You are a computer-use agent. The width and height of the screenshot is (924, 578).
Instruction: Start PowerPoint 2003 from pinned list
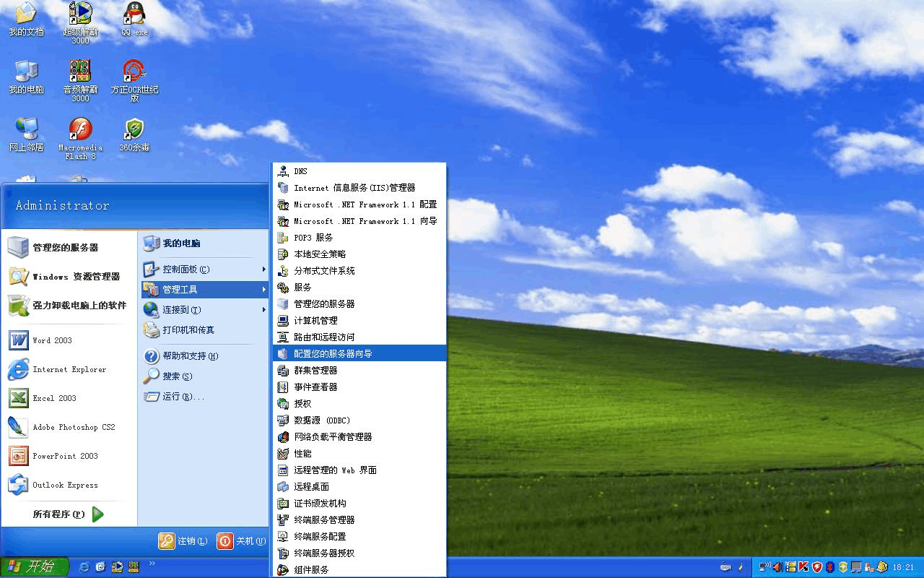click(65, 456)
